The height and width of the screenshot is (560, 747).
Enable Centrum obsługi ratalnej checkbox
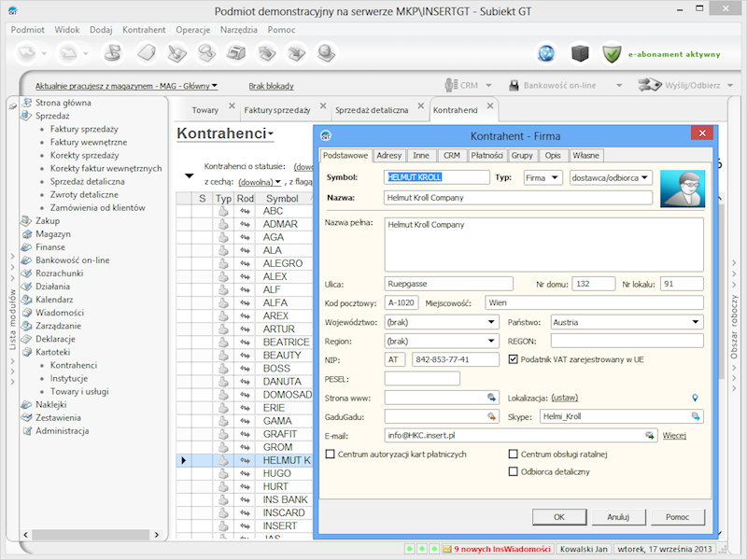513,454
